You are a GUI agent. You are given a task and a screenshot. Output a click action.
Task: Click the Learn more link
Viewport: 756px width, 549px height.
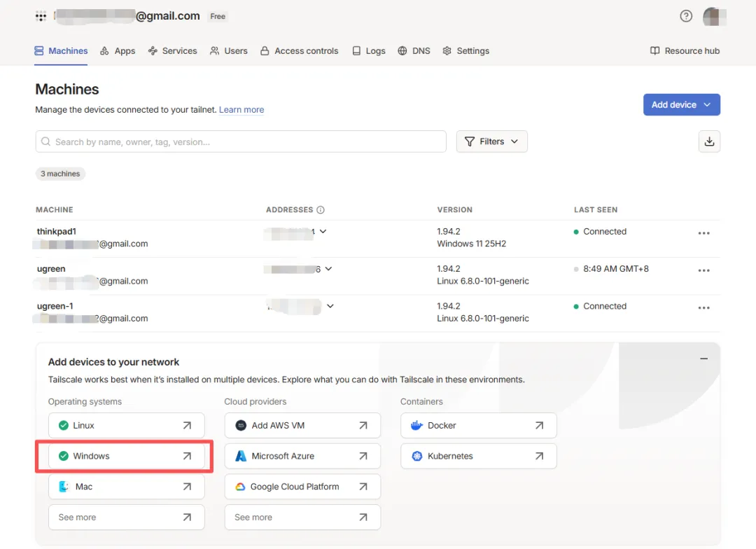tap(241, 109)
